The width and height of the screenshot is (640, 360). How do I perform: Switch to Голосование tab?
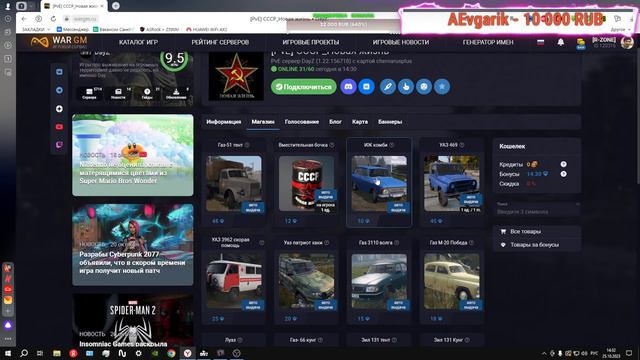point(302,122)
